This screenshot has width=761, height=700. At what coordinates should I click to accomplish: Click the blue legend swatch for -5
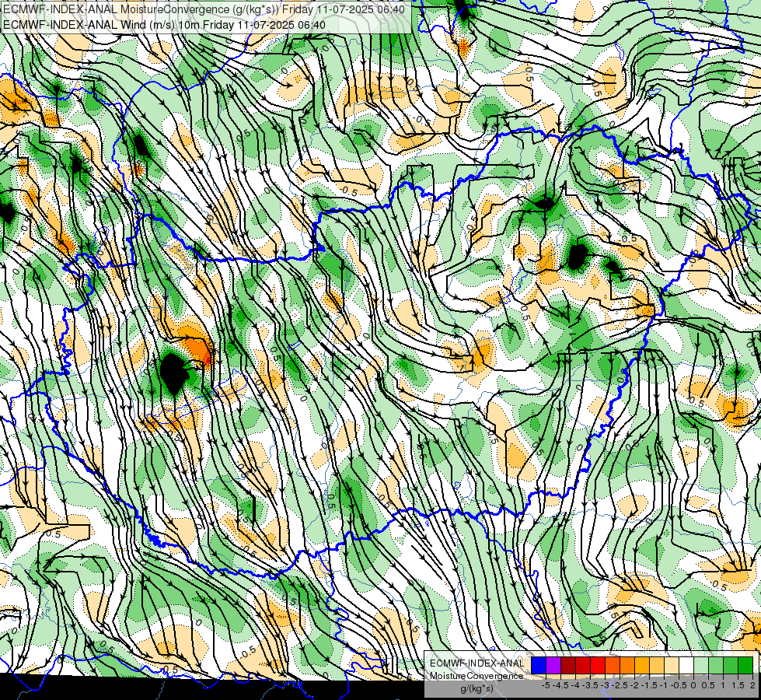pyautogui.click(x=539, y=665)
